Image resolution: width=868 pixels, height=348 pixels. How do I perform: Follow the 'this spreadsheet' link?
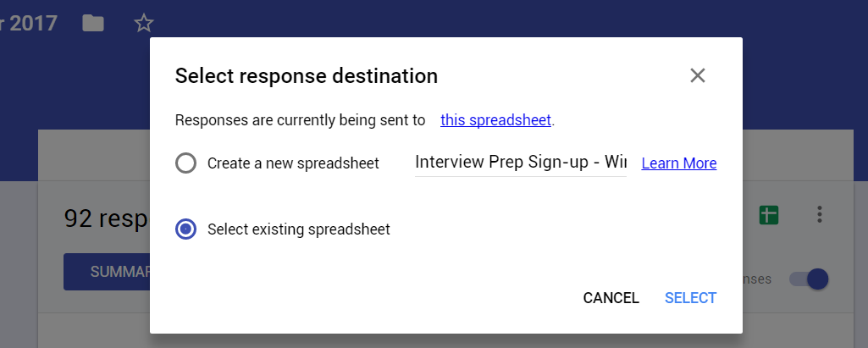[x=495, y=120]
